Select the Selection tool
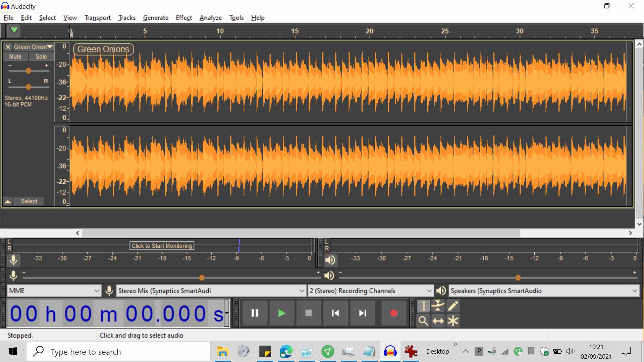The image size is (644, 362). point(423,306)
